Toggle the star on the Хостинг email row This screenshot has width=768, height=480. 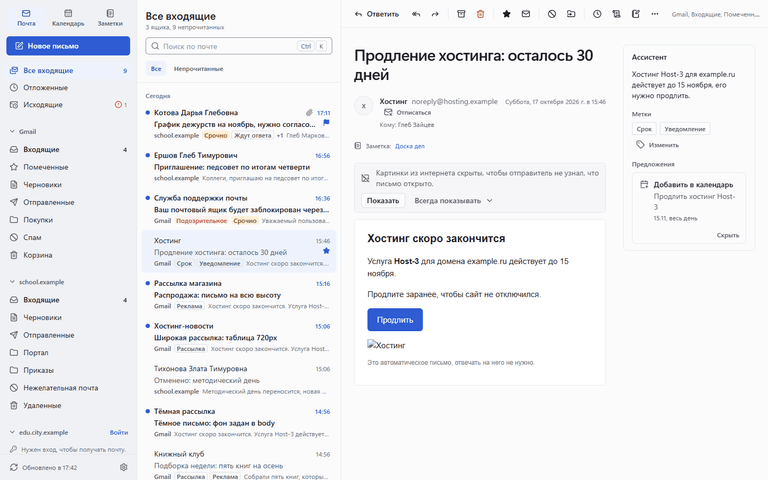326,251
